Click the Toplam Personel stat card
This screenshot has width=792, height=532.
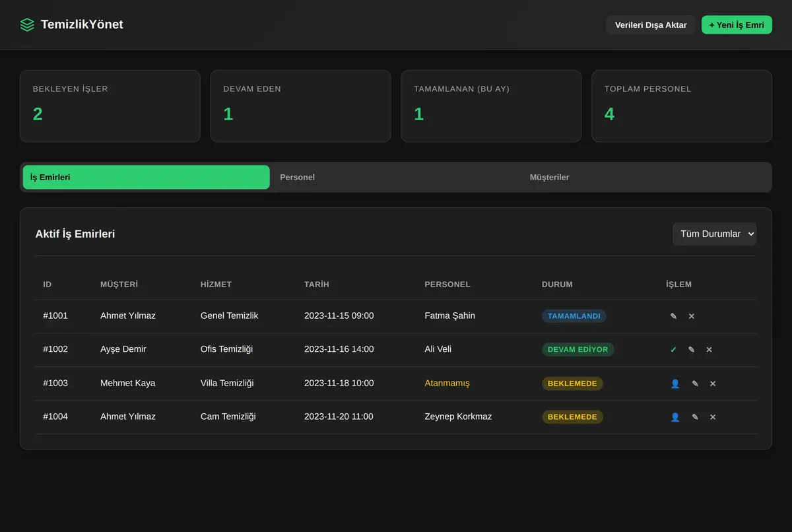682,106
